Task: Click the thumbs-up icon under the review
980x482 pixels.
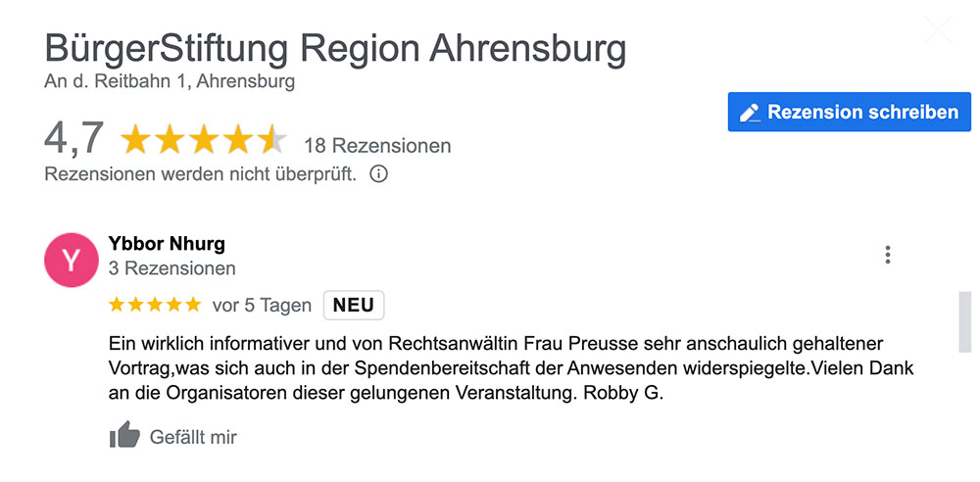Action: pyautogui.click(x=124, y=435)
